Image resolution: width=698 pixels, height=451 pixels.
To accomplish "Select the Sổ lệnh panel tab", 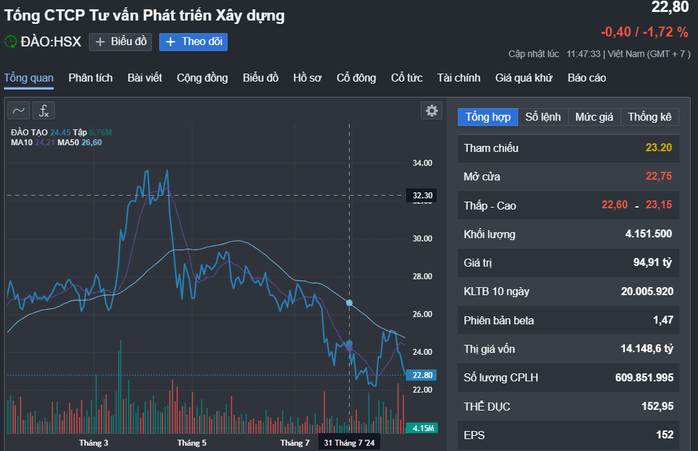I will point(543,117).
